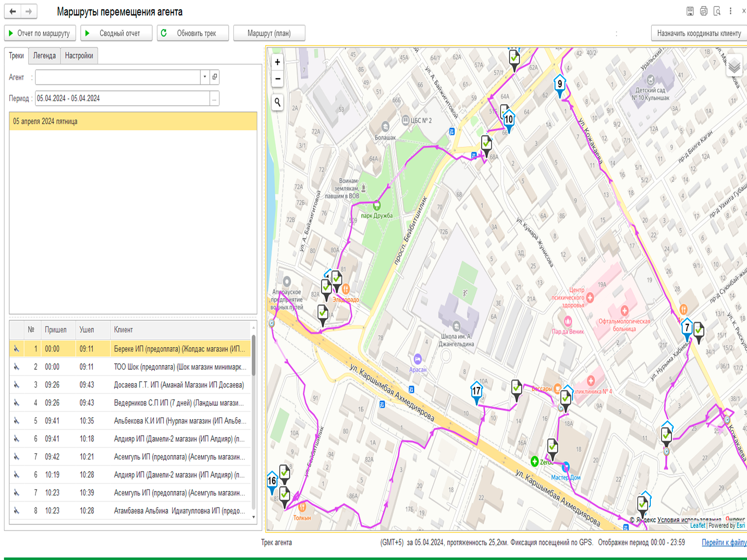Select map marker number 10
This screenshot has height=560, width=747.
tap(509, 120)
